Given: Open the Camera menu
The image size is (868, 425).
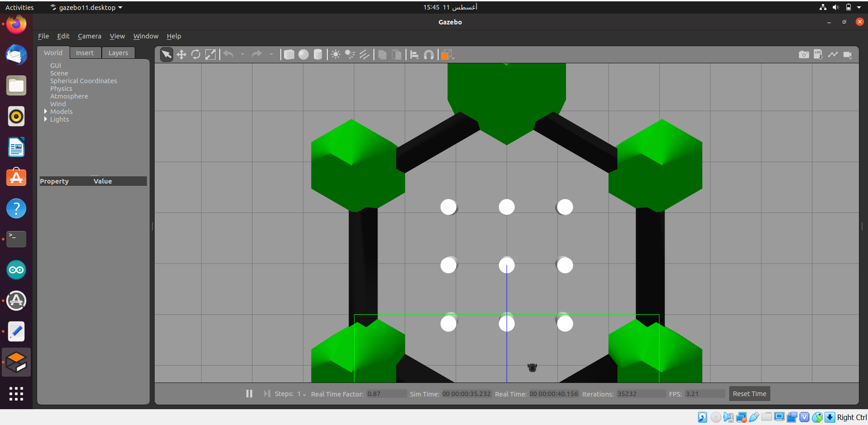Looking at the screenshot, I should tap(89, 36).
